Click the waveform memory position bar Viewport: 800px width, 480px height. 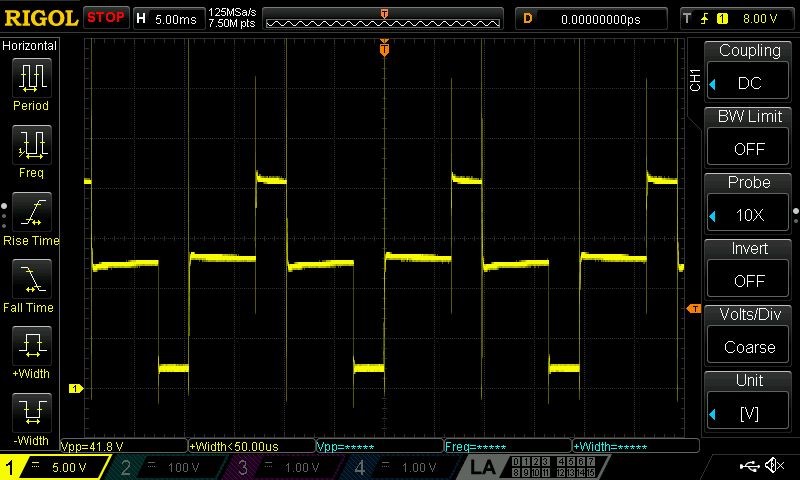(383, 18)
